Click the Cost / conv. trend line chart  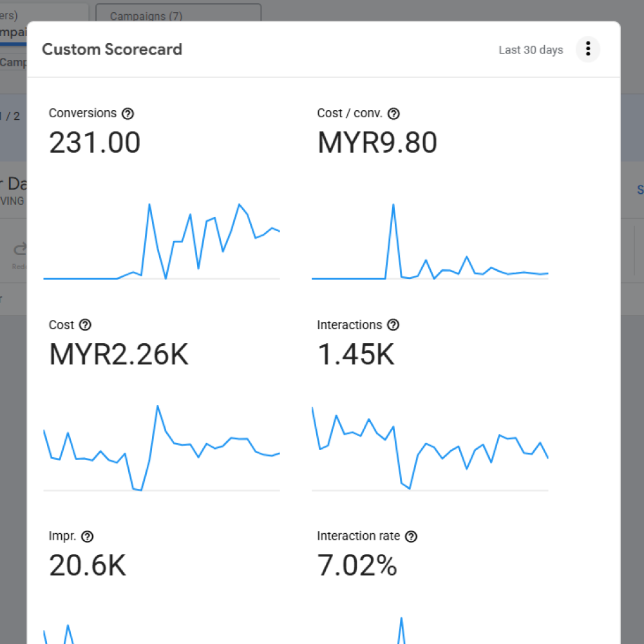(430, 245)
